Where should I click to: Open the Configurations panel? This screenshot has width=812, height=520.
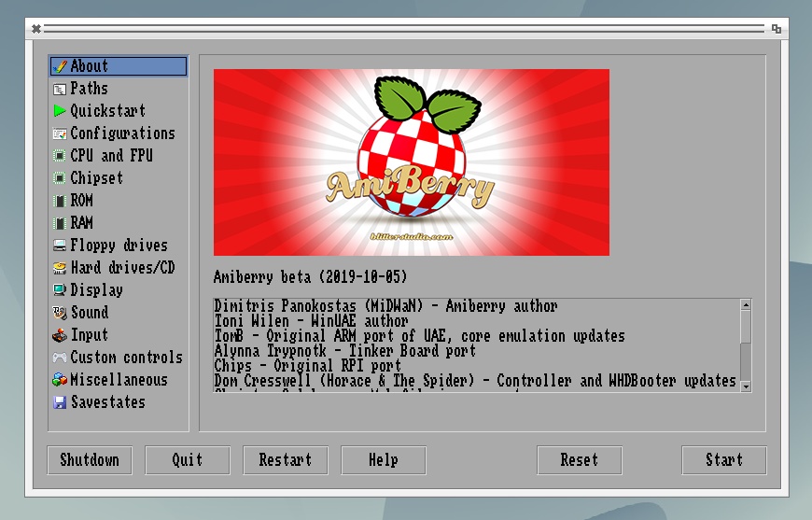coord(121,134)
